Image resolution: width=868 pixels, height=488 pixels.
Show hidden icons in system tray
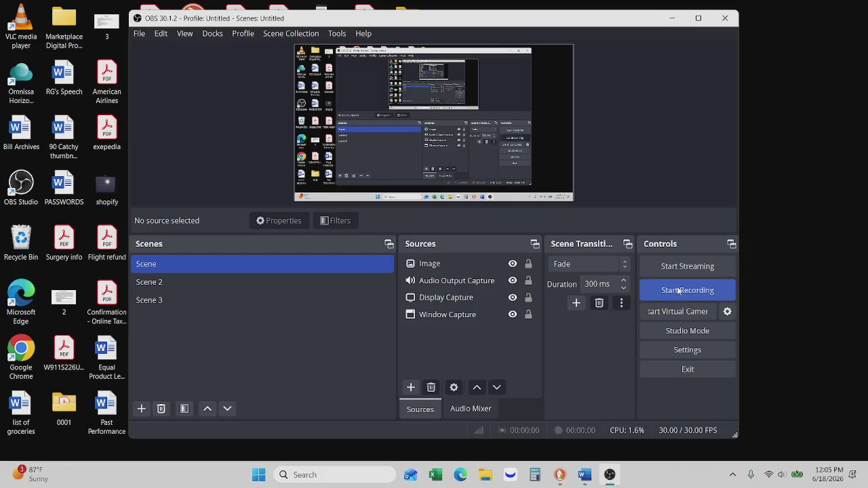coord(732,474)
